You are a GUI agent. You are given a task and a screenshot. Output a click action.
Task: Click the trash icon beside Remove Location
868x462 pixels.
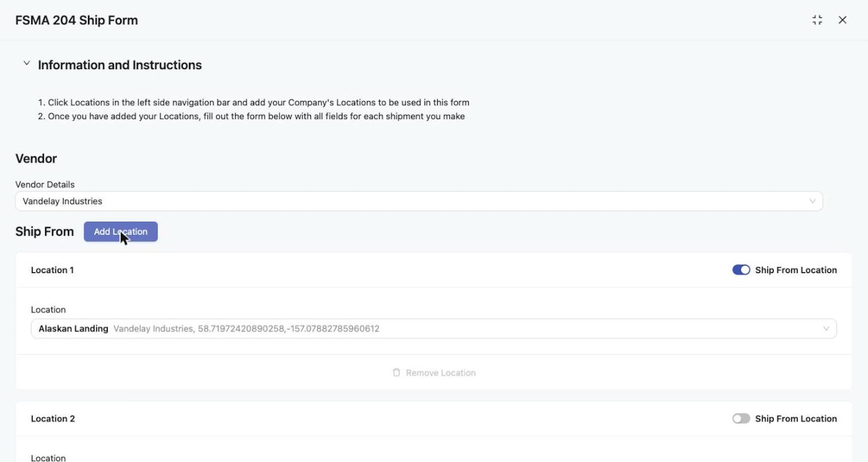pyautogui.click(x=396, y=372)
